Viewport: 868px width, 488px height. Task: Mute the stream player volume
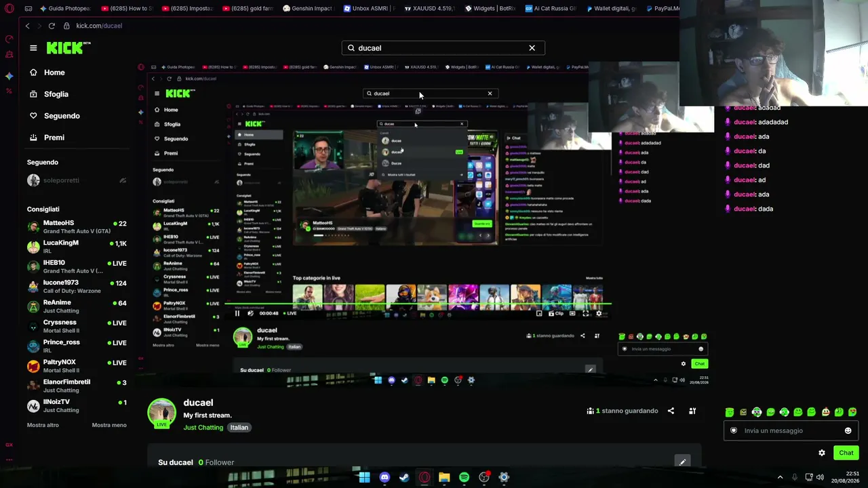click(x=250, y=313)
